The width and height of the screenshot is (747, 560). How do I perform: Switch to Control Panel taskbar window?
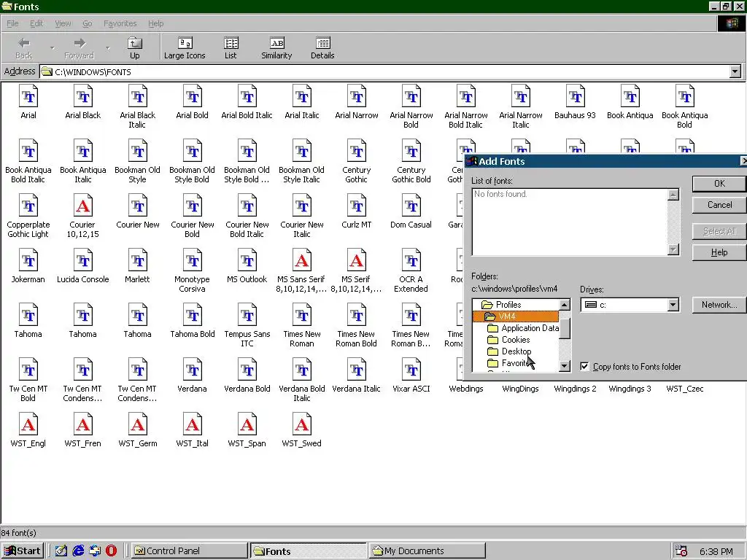pyautogui.click(x=189, y=551)
